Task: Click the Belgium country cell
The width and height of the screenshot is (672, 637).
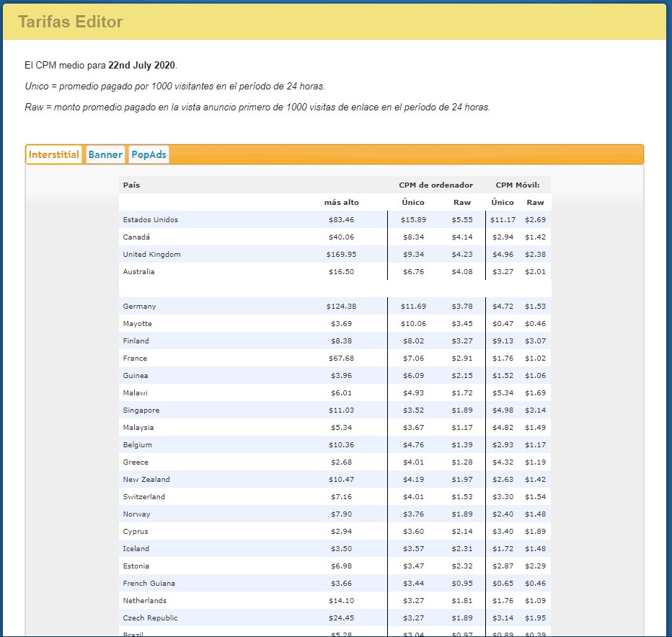Action: pos(138,445)
